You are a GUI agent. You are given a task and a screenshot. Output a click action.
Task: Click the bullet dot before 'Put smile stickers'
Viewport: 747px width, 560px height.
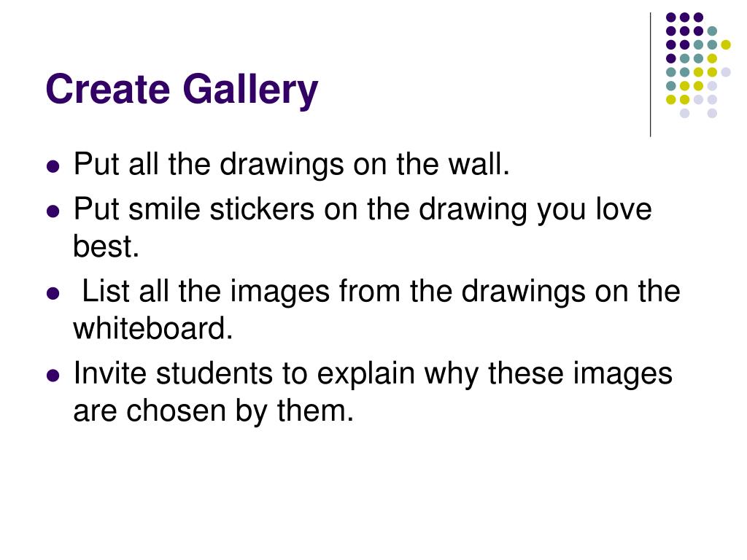tap(53, 211)
